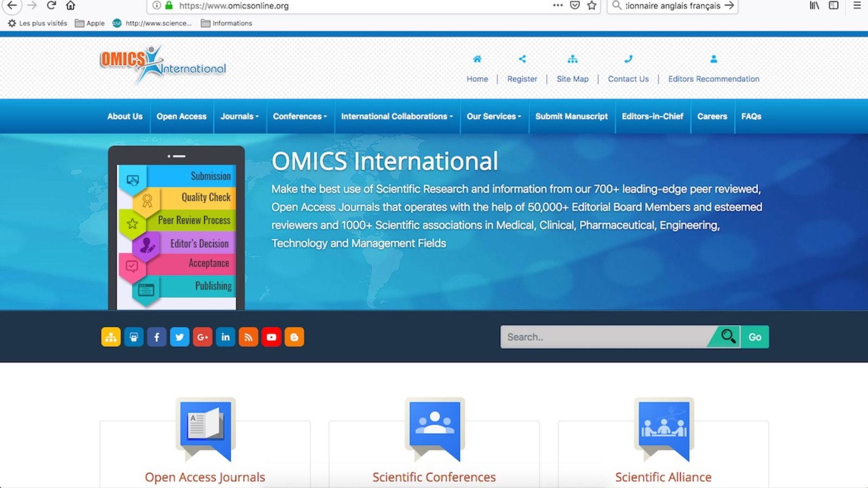Open the About Us menu item
This screenshot has width=868, height=488.
125,117
